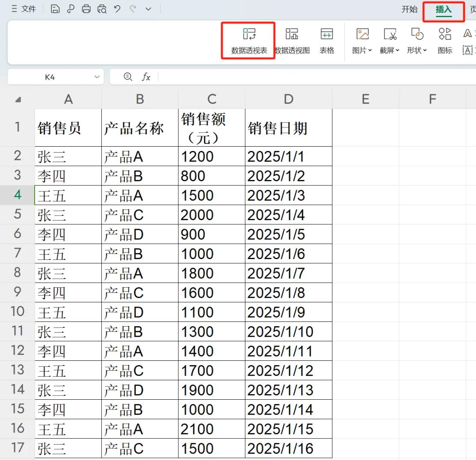Switch to the 开始 tab
The height and width of the screenshot is (460, 476).
(x=410, y=9)
